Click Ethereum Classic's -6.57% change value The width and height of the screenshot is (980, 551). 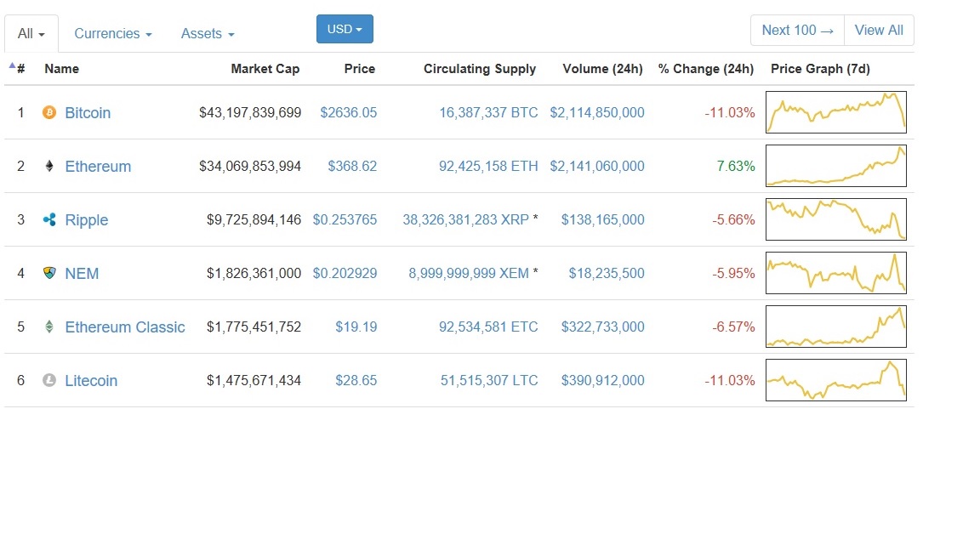tap(734, 327)
